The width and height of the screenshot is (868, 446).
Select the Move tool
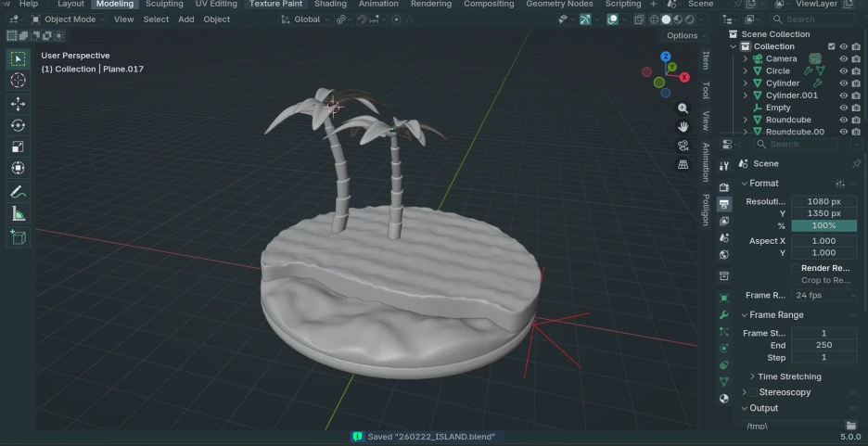[18, 104]
